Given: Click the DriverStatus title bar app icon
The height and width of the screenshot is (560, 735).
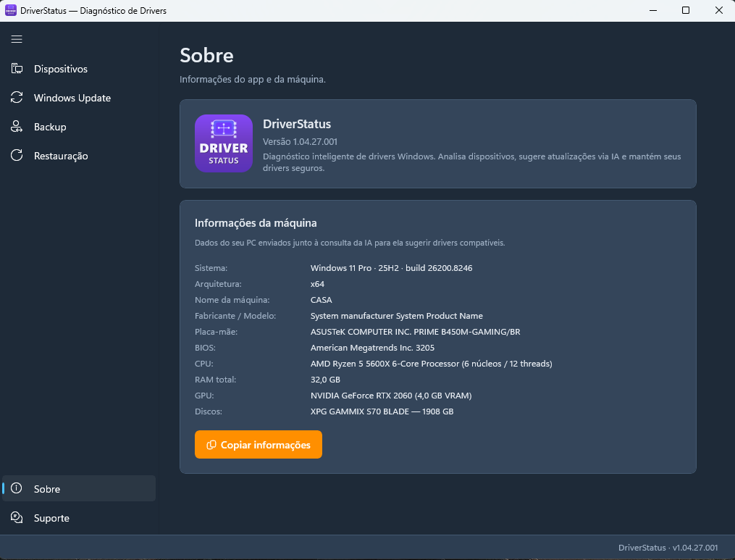Looking at the screenshot, I should 11,10.
